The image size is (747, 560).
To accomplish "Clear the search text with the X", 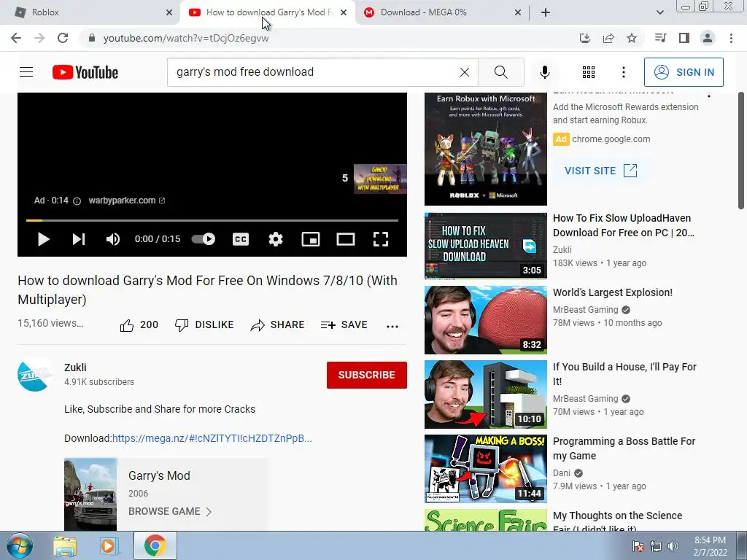I will click(465, 72).
